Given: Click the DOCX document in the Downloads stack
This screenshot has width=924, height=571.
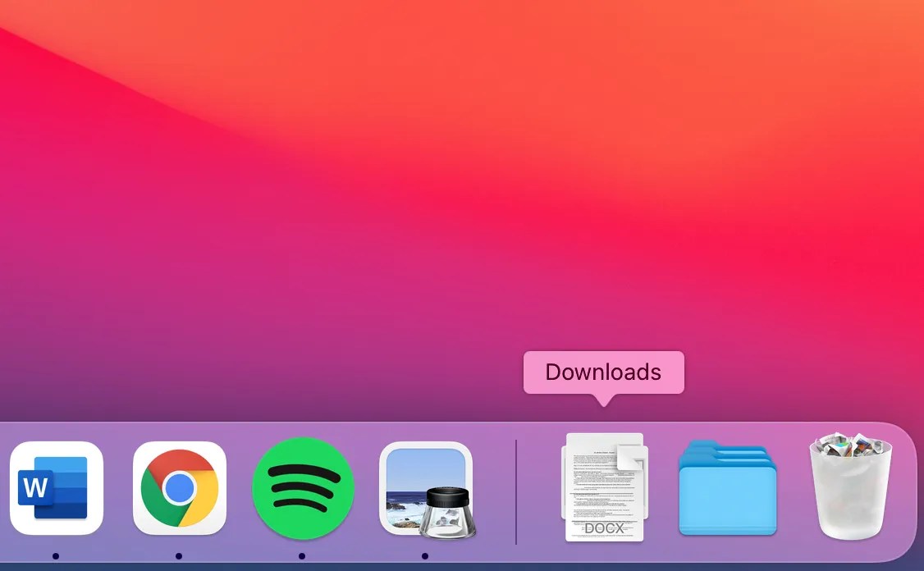Looking at the screenshot, I should point(604,488).
